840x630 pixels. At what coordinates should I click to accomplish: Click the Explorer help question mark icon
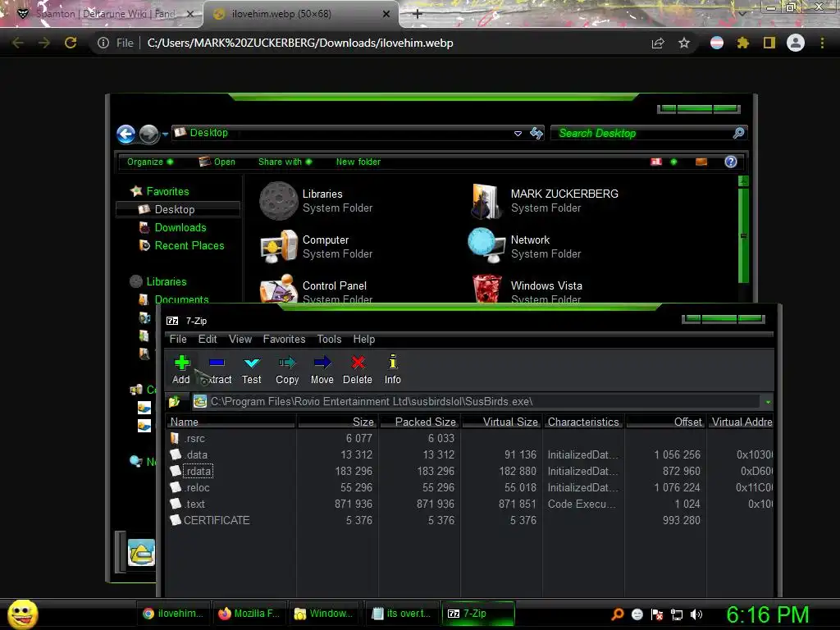tap(731, 162)
